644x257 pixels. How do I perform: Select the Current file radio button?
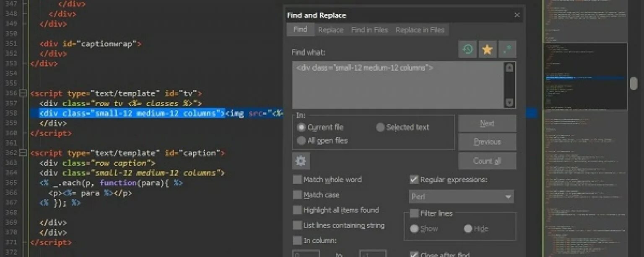pos(301,127)
